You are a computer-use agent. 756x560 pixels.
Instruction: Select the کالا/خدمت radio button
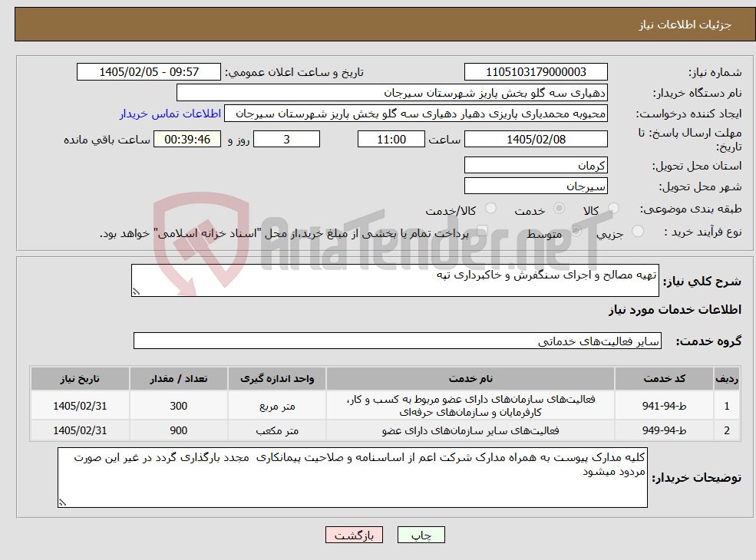coord(490,208)
